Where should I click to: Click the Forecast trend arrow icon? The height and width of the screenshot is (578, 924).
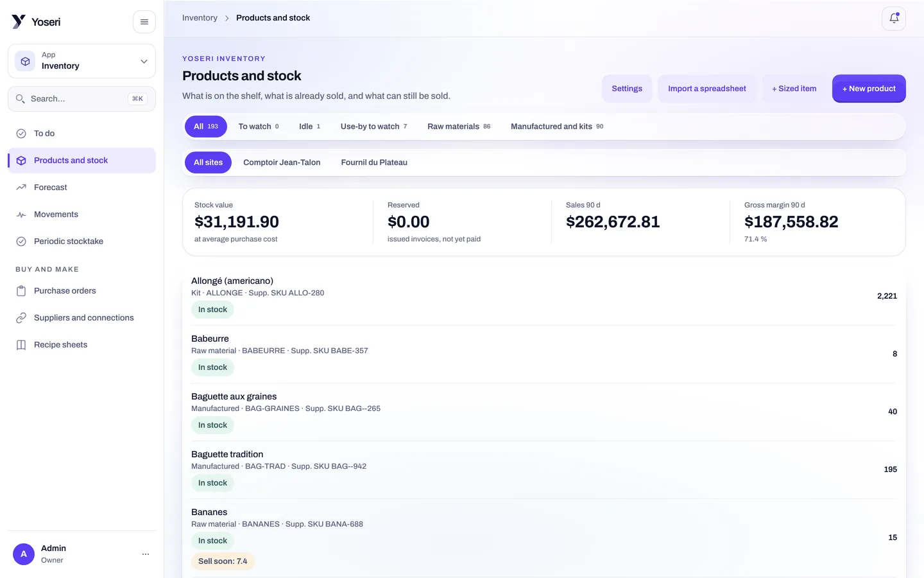tap(21, 188)
